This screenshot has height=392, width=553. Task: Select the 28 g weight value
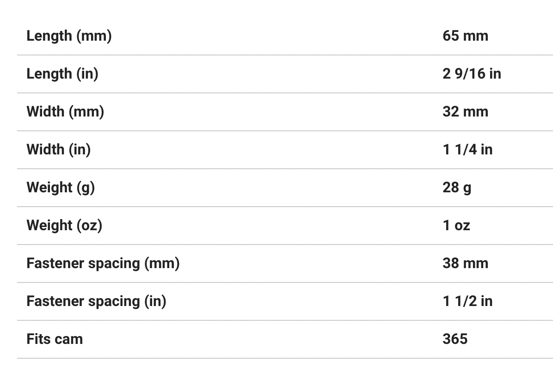[457, 187]
